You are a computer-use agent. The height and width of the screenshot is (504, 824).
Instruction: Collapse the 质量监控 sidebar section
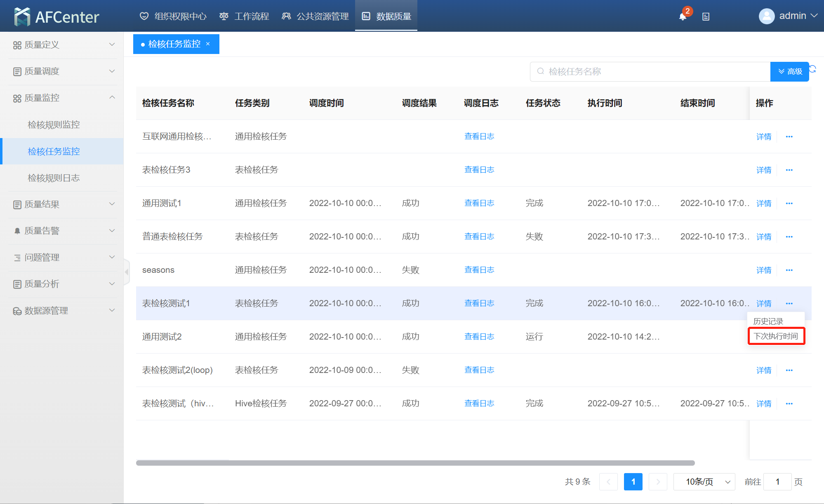(62, 98)
